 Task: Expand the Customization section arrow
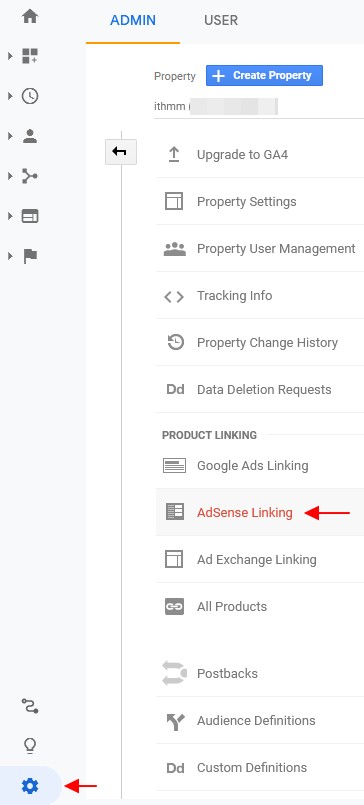[x=10, y=56]
